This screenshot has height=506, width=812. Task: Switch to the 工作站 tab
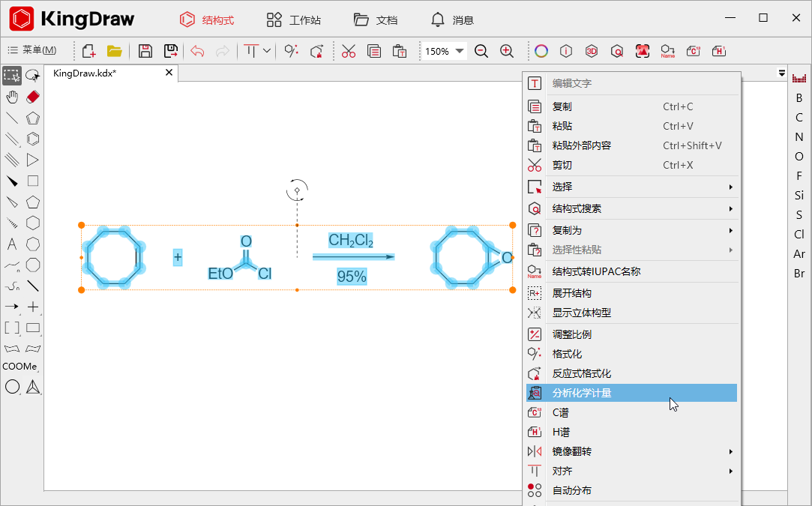coord(303,20)
